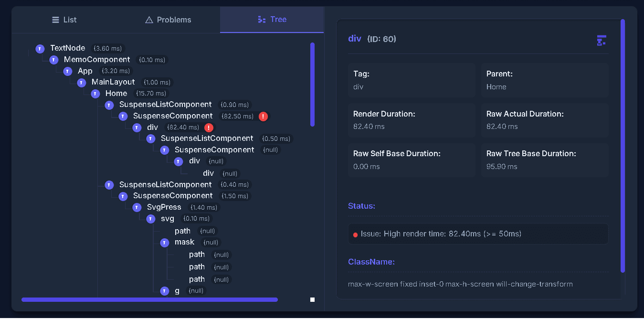Click the tree panel horizontal scrollbar
Screen dimensions: 644x319
(x=149, y=300)
